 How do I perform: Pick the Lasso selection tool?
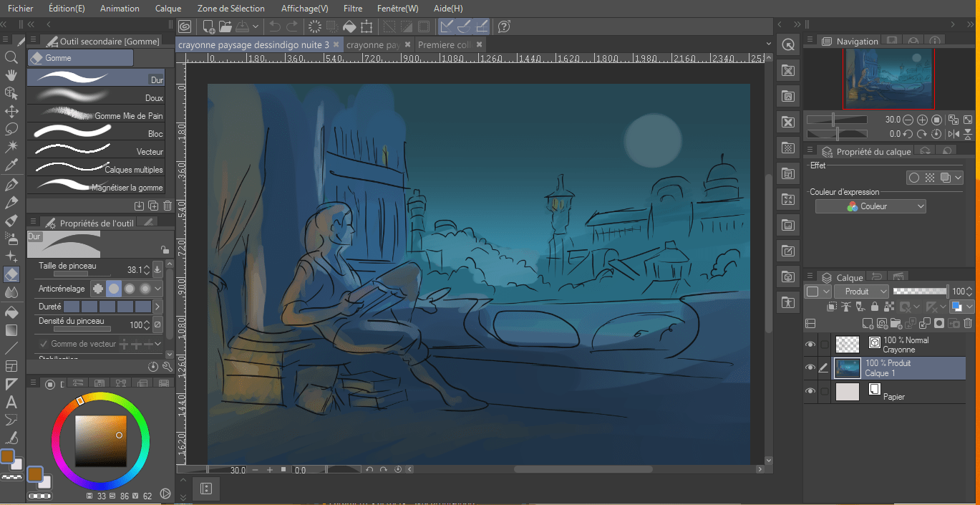tap(11, 129)
